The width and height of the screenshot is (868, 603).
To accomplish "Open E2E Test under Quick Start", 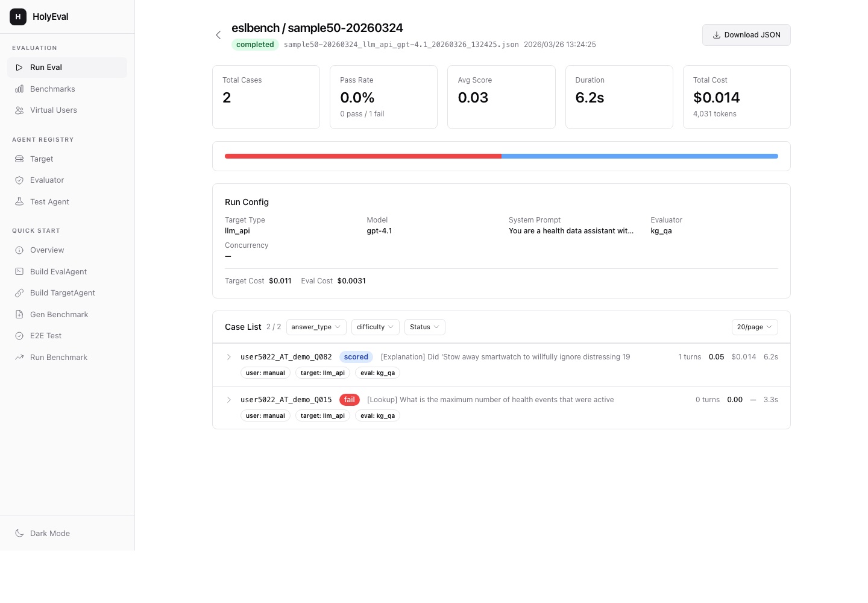I will [67, 336].
